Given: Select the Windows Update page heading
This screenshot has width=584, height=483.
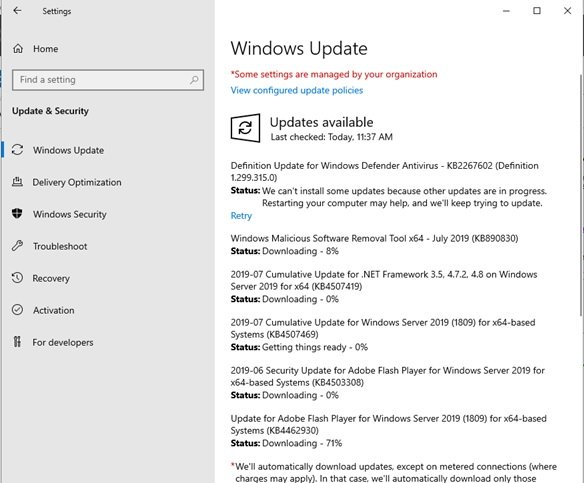Looking at the screenshot, I should [x=299, y=48].
